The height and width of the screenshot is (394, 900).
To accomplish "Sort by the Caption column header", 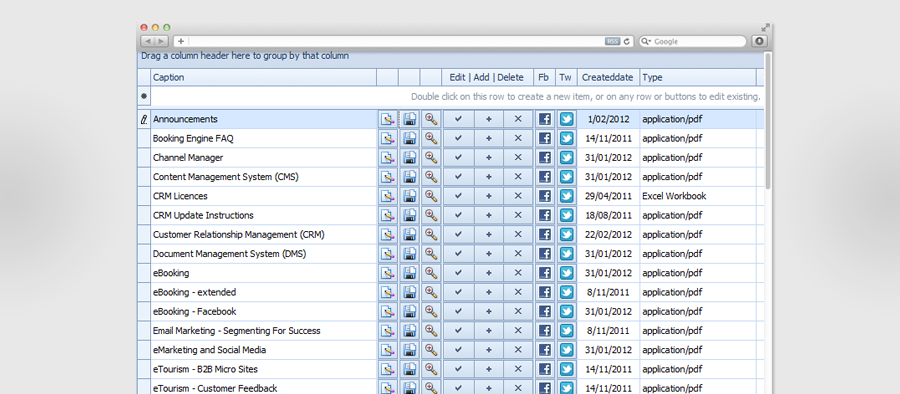I will click(263, 78).
